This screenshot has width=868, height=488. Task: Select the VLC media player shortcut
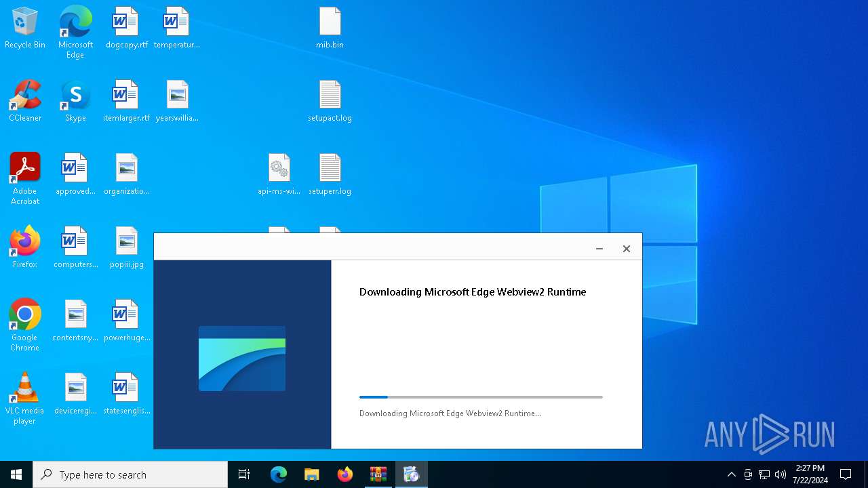click(25, 399)
